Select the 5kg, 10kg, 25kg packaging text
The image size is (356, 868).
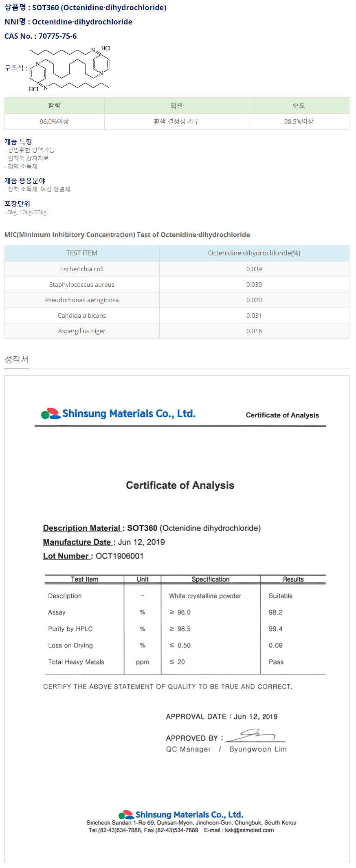point(25,212)
